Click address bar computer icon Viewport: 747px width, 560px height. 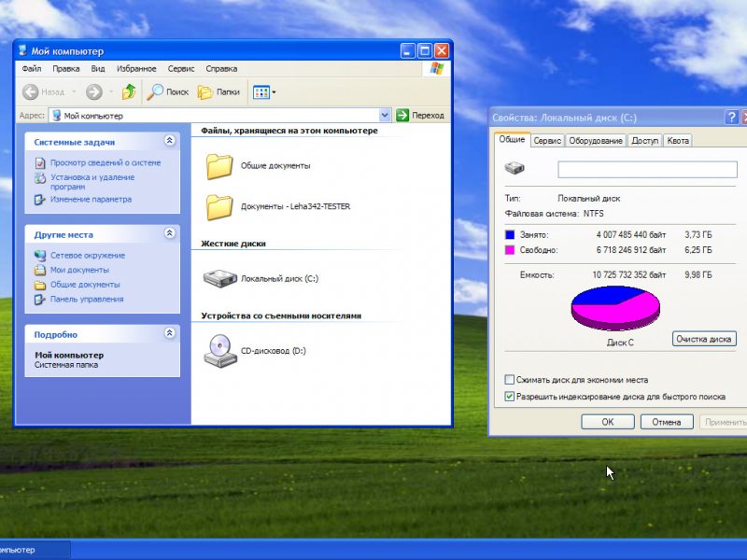[x=57, y=115]
